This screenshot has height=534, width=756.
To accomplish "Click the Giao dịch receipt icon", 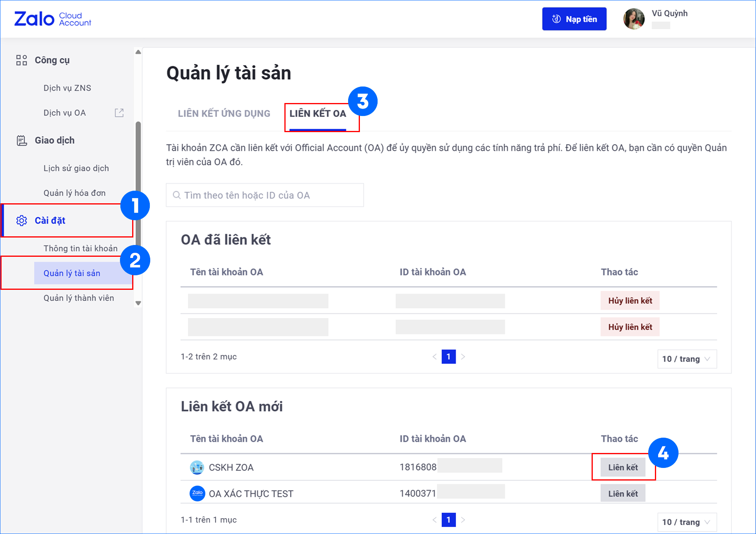I will tap(22, 140).
